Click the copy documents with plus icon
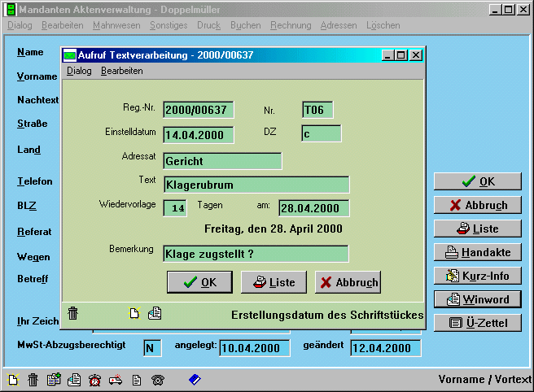The image size is (534, 392). 54,380
